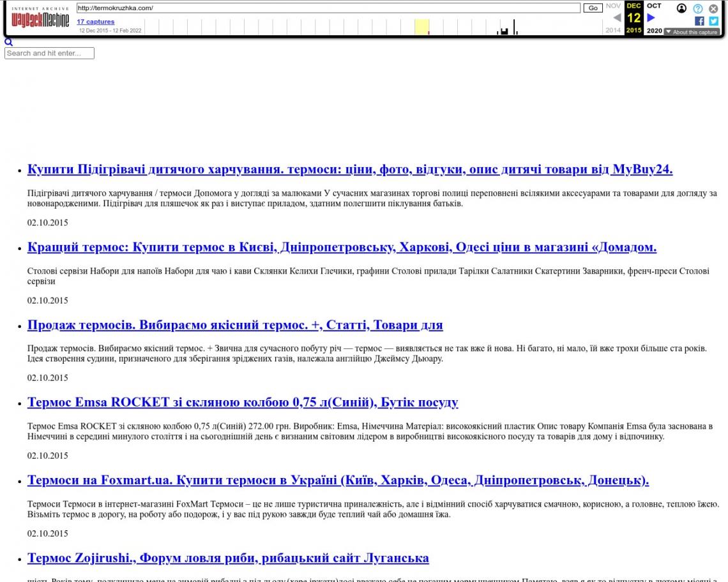Click the 2015 year label under the date
This screenshot has width=728, height=582.
(x=633, y=30)
